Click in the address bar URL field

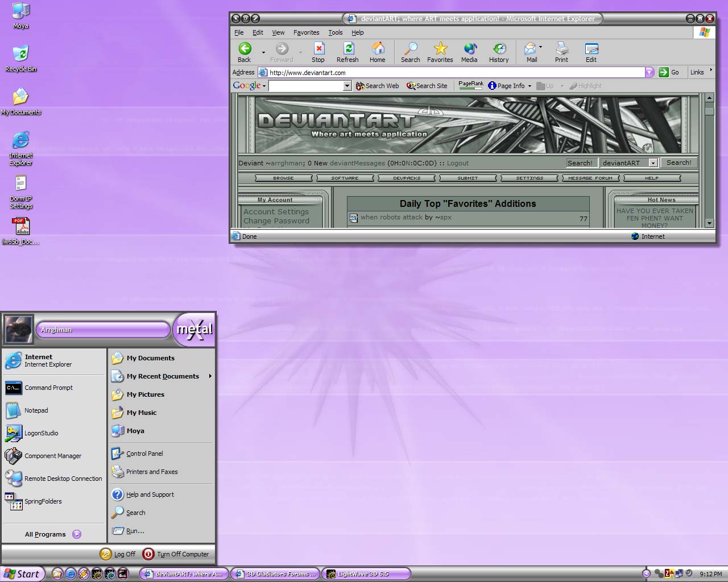[x=452, y=72]
